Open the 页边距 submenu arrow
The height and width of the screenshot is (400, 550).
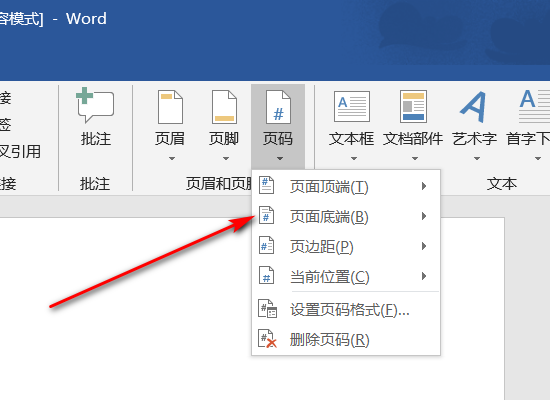click(x=424, y=246)
